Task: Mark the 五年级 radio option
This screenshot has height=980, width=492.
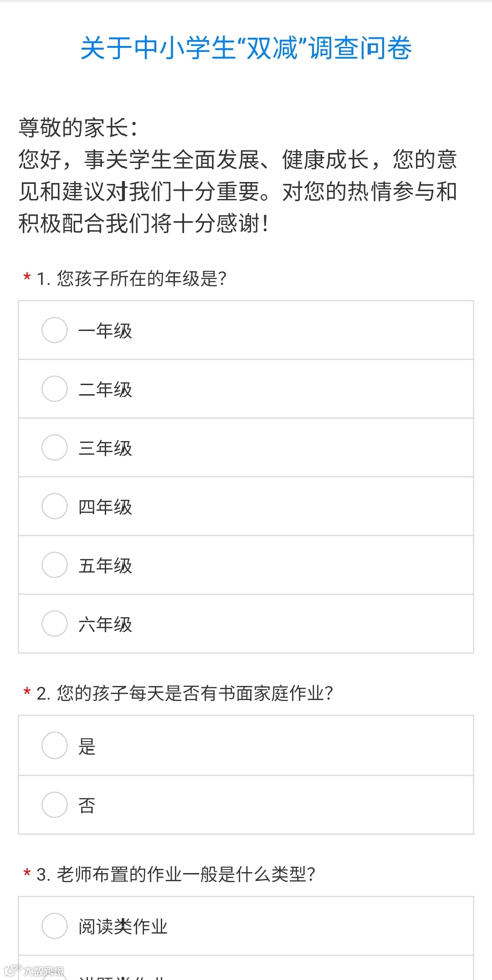Action: [55, 565]
